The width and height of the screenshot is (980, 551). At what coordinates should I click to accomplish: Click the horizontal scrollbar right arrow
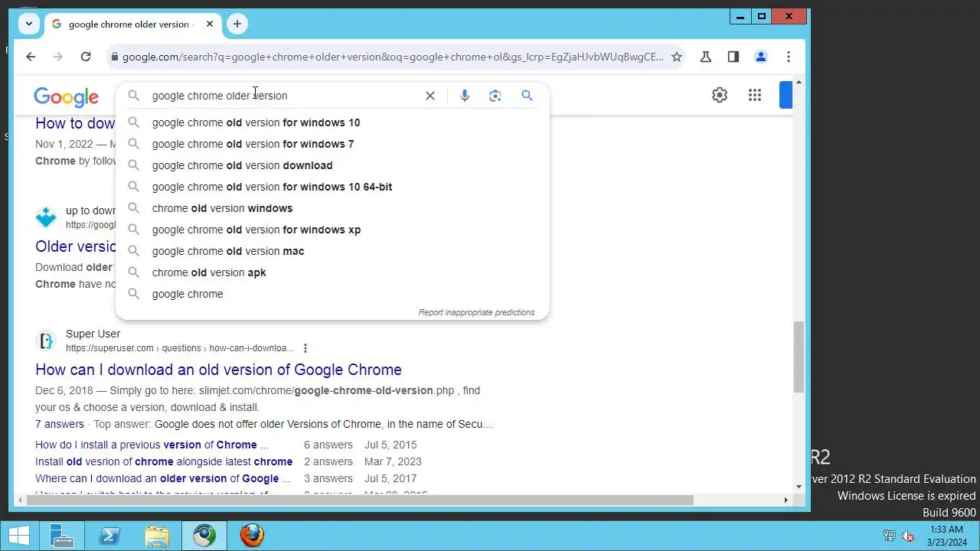(x=786, y=500)
